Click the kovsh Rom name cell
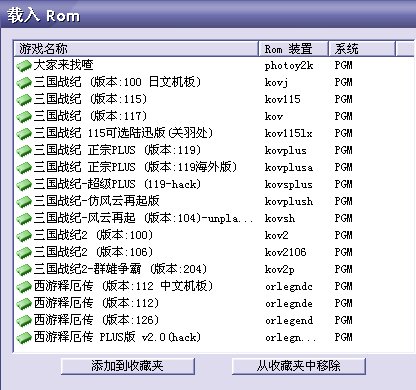The height and width of the screenshot is (390, 416). (x=280, y=219)
